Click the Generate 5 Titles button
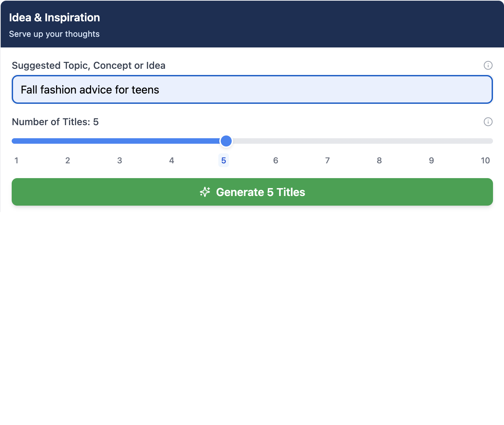This screenshot has width=504, height=425. [252, 192]
